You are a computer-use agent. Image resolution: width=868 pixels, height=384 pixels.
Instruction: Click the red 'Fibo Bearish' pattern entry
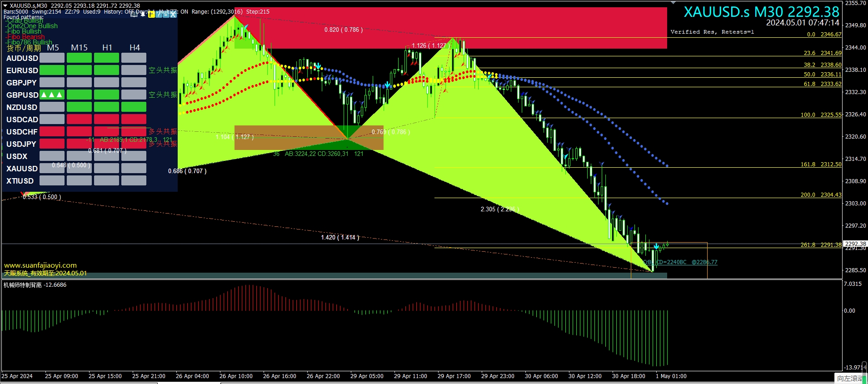[x=25, y=37]
